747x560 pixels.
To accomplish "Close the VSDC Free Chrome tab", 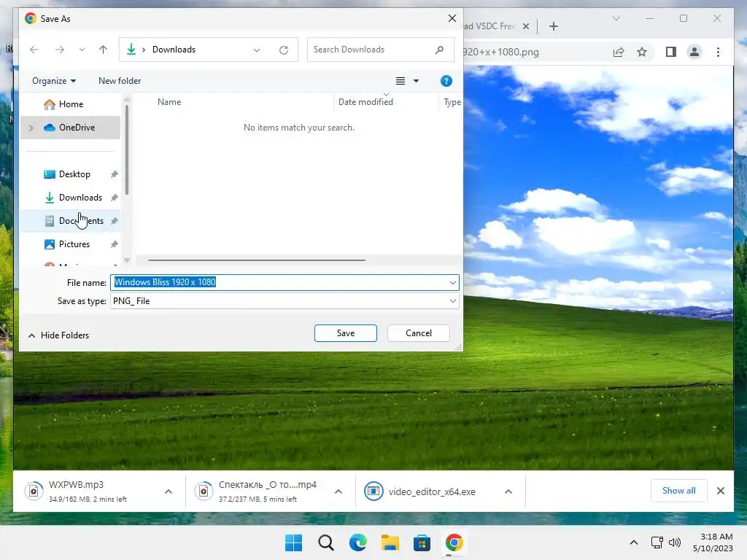I will click(526, 26).
